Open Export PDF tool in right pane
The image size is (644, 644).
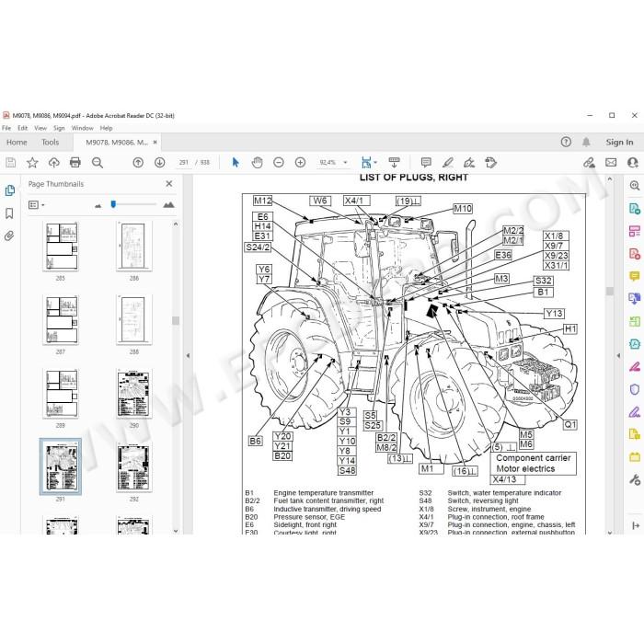(635, 208)
